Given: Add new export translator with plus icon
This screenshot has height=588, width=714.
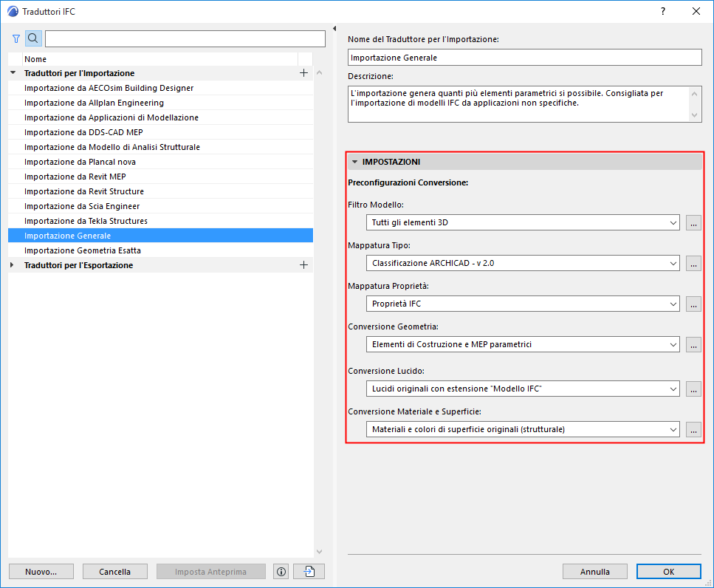Looking at the screenshot, I should (x=303, y=265).
